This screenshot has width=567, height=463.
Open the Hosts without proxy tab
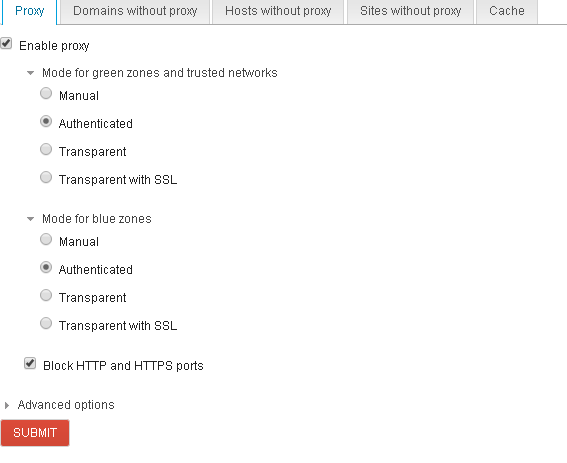pyautogui.click(x=278, y=12)
